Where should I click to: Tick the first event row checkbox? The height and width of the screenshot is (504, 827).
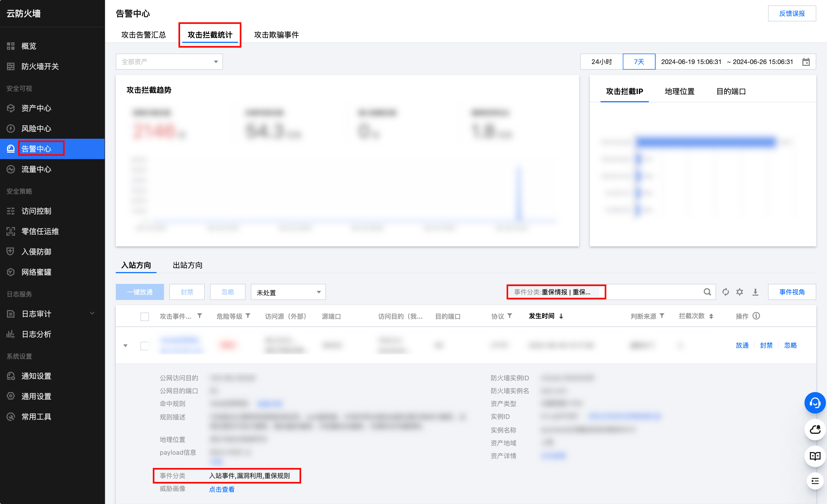(144, 346)
